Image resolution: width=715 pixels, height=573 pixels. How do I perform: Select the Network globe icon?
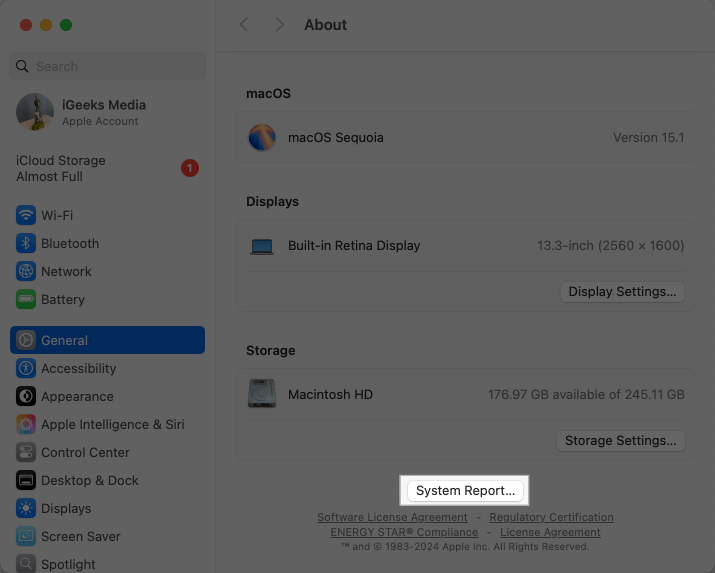(26, 271)
